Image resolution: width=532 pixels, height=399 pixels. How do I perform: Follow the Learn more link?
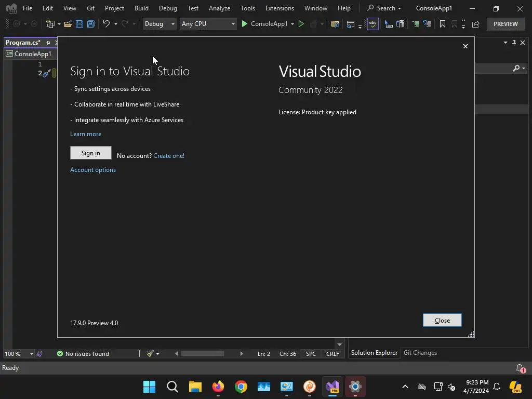coord(86,134)
